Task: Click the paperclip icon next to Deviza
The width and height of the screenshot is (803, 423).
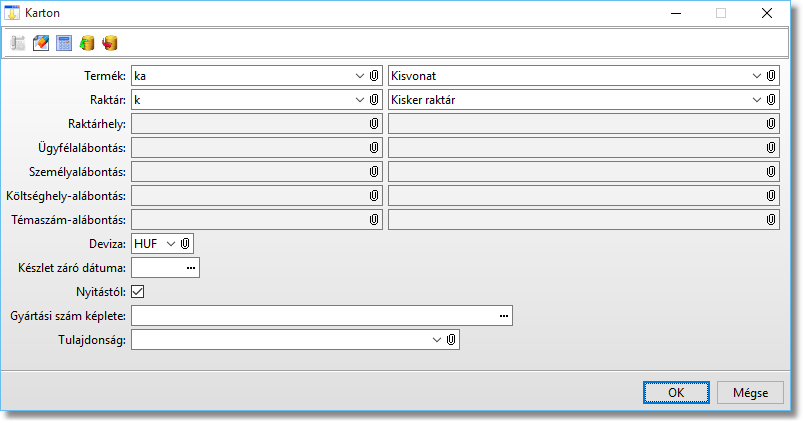Action: click(x=185, y=243)
